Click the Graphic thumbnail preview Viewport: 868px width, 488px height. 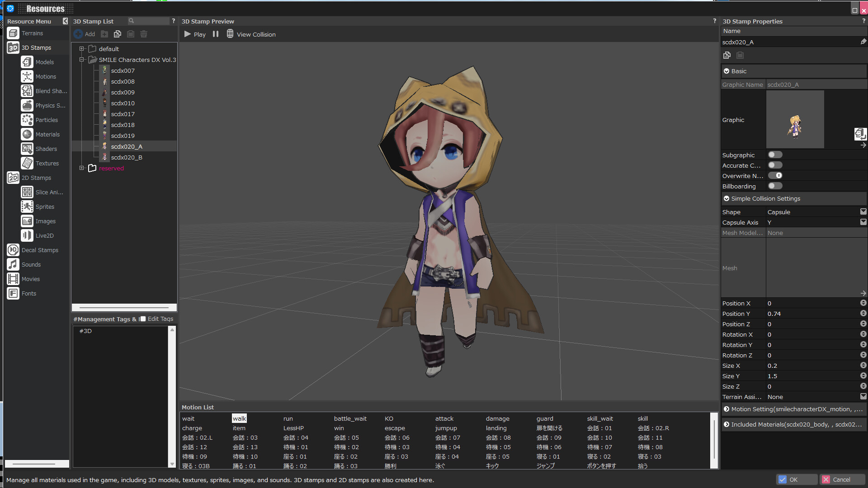795,120
